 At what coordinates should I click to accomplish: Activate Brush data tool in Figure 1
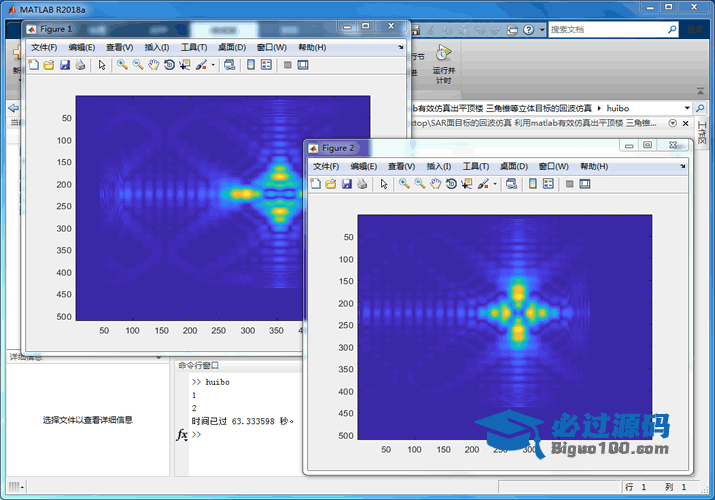click(x=201, y=65)
